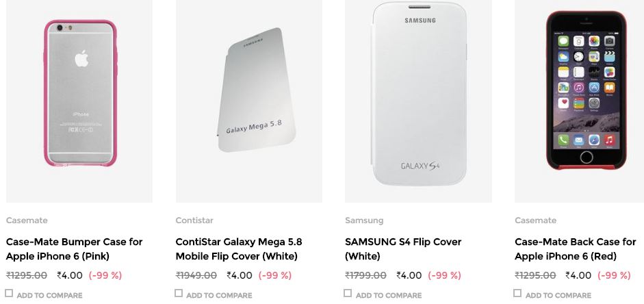Click the ₹4.00 price of the Samsung S4 cover
The height and width of the screenshot is (304, 644).
(409, 275)
